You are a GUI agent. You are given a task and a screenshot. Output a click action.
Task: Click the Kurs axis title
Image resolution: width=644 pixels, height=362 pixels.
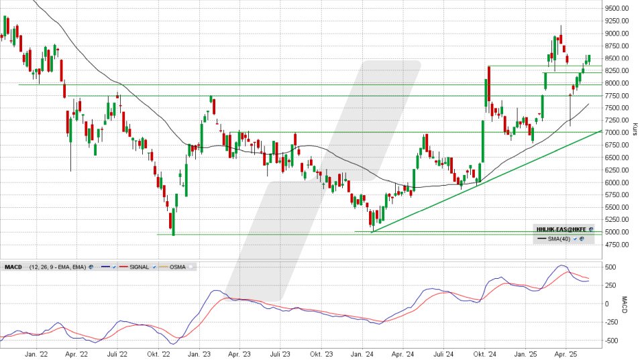635,129
